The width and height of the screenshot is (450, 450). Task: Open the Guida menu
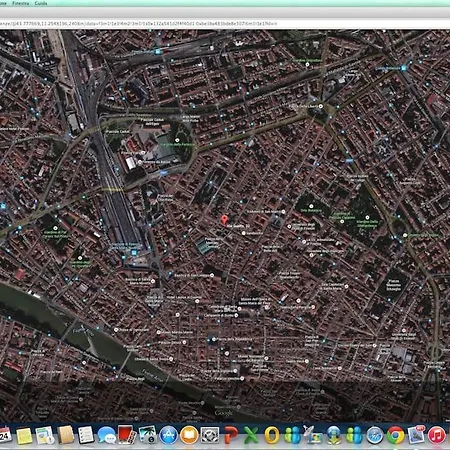41,3
